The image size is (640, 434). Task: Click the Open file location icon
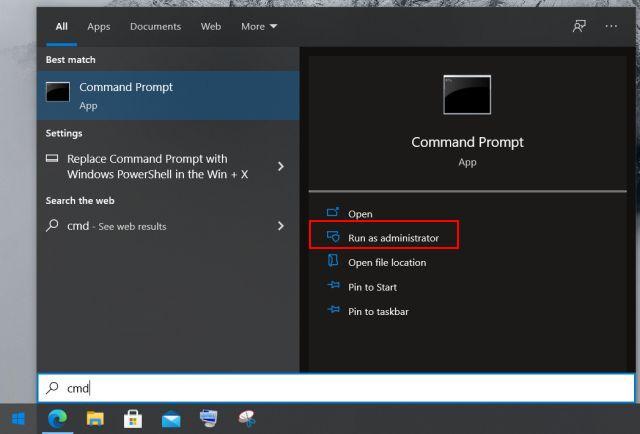click(333, 260)
